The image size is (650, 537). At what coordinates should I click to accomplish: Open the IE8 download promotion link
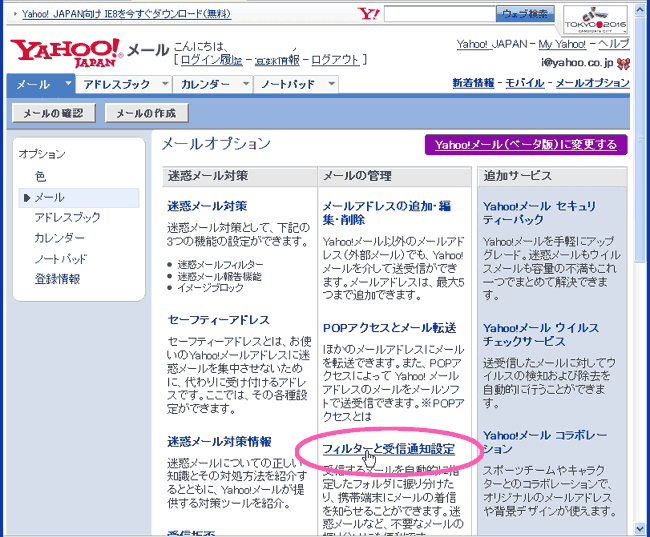point(126,14)
